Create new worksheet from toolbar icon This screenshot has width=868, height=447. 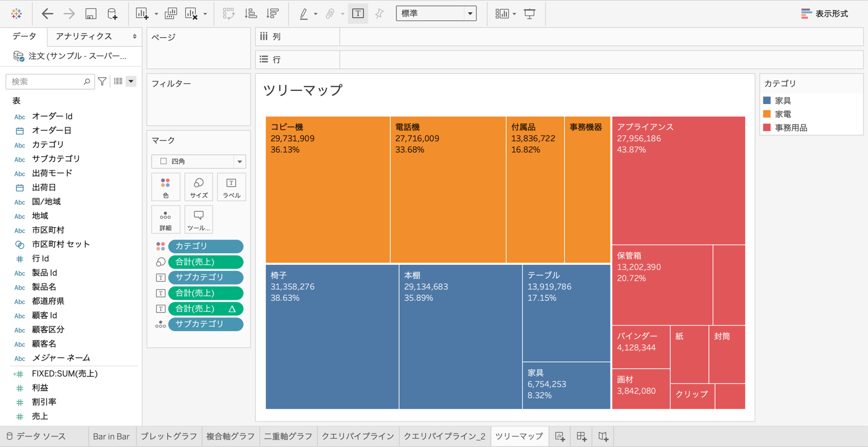click(x=142, y=13)
